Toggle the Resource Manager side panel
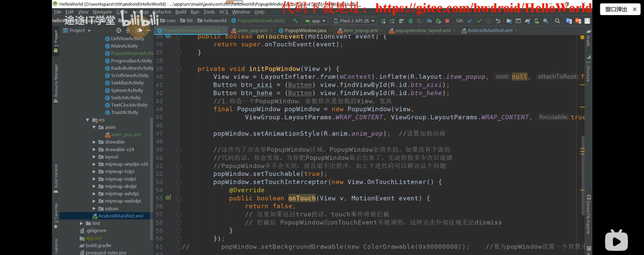 (56, 83)
